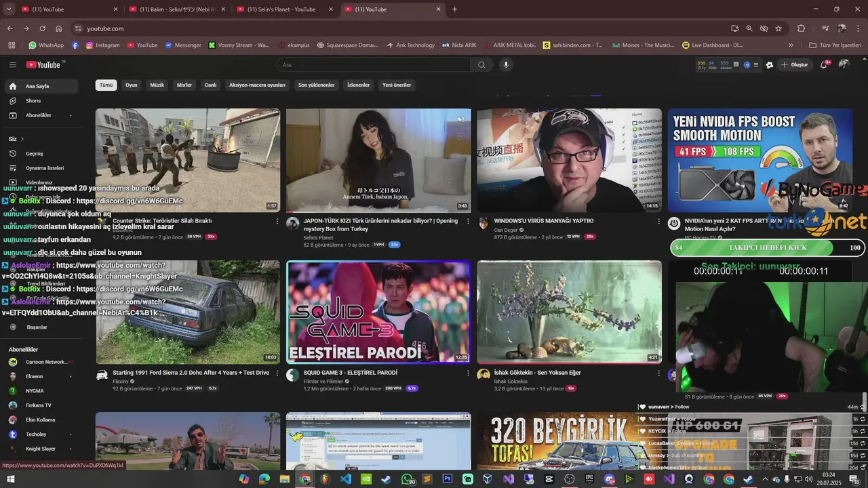Open options menu for WINDOWS'U VİRÜS MANYAĞI video
868x488 pixels.
(658, 221)
